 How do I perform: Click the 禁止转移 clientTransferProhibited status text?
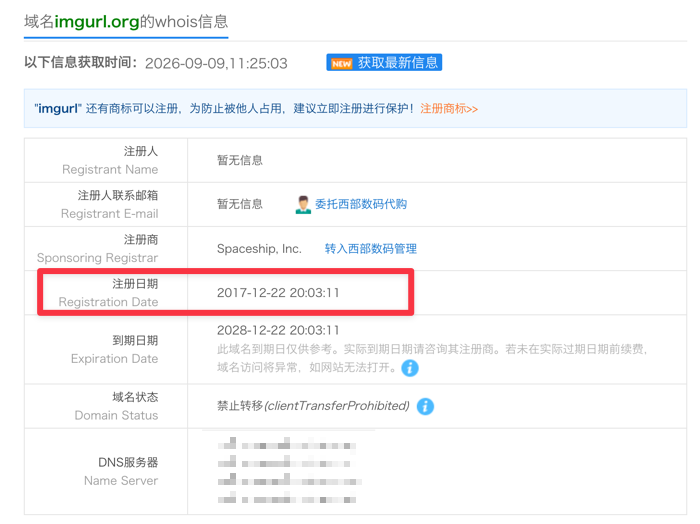tap(313, 406)
